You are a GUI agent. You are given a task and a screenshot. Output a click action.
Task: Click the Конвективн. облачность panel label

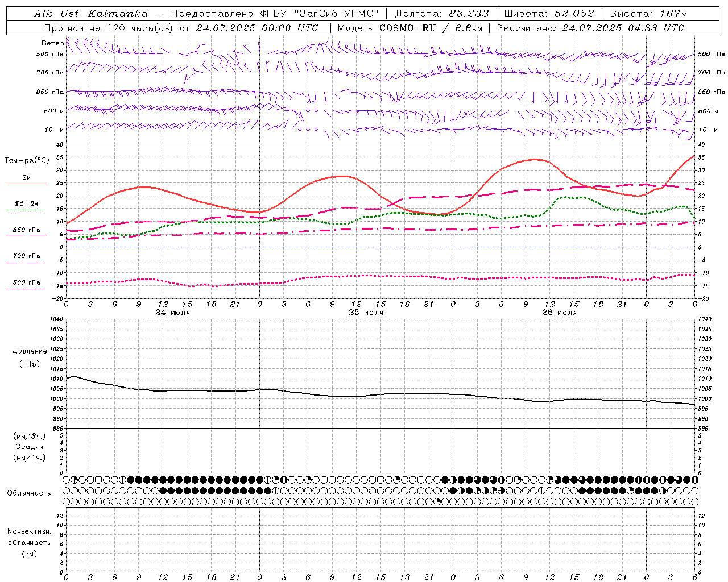pos(29,537)
